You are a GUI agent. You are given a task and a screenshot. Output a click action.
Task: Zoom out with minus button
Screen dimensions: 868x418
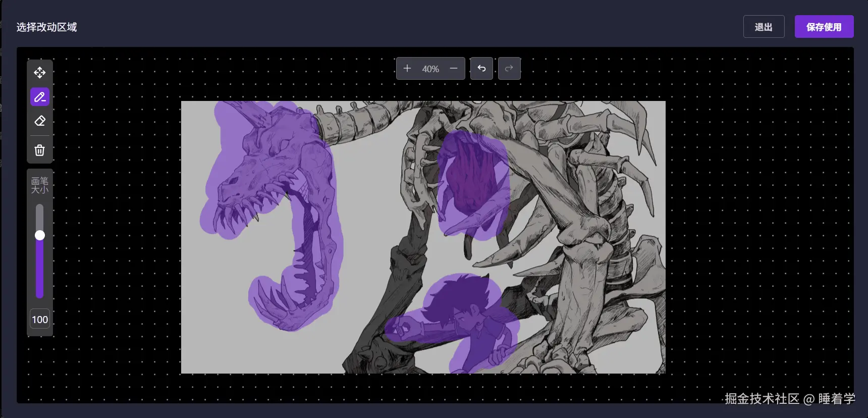tap(454, 68)
